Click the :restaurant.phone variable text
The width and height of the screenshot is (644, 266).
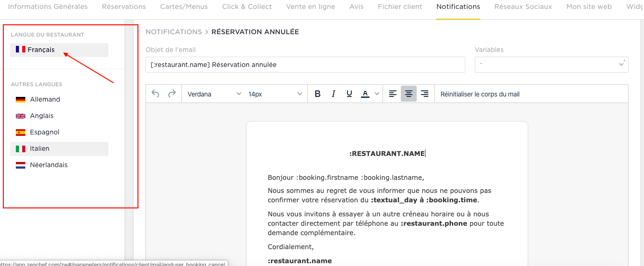point(434,223)
